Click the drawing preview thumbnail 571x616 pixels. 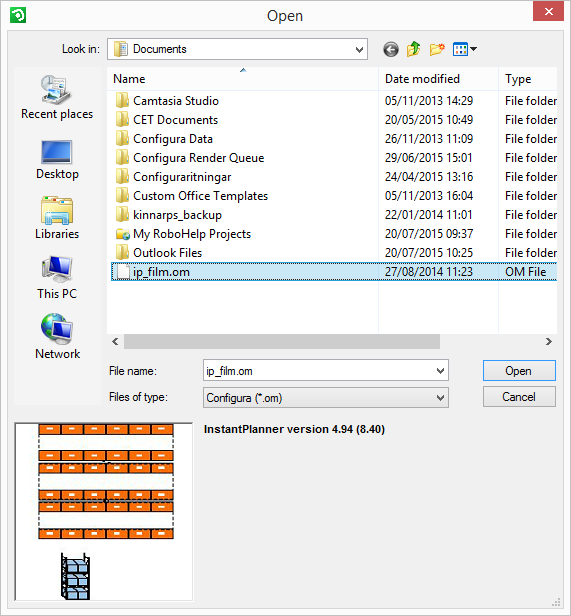tap(104, 512)
